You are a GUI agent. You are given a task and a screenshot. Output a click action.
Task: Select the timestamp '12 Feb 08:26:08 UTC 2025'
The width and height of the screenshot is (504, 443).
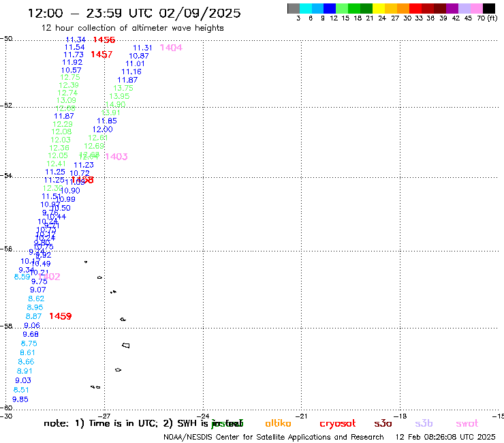(x=445, y=438)
